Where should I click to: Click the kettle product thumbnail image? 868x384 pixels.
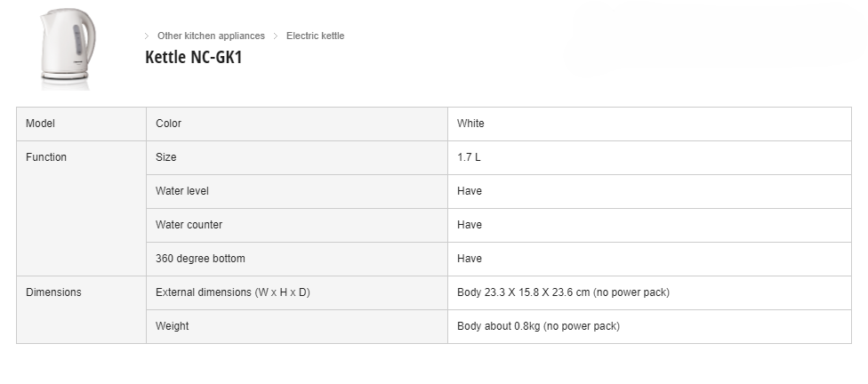click(x=67, y=48)
